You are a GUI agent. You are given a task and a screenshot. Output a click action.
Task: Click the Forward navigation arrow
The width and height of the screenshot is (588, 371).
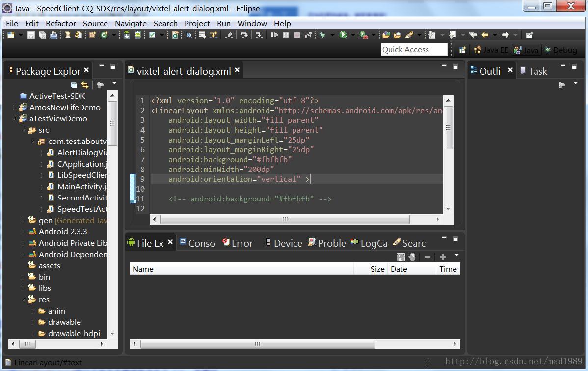pyautogui.click(x=506, y=35)
